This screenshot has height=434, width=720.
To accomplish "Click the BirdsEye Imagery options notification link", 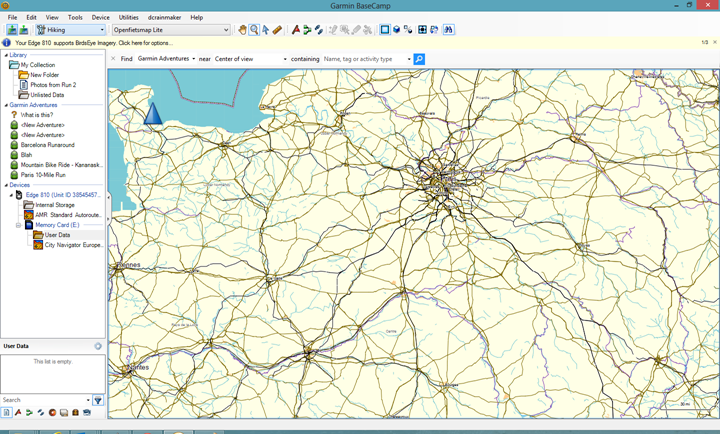I will click(94, 43).
